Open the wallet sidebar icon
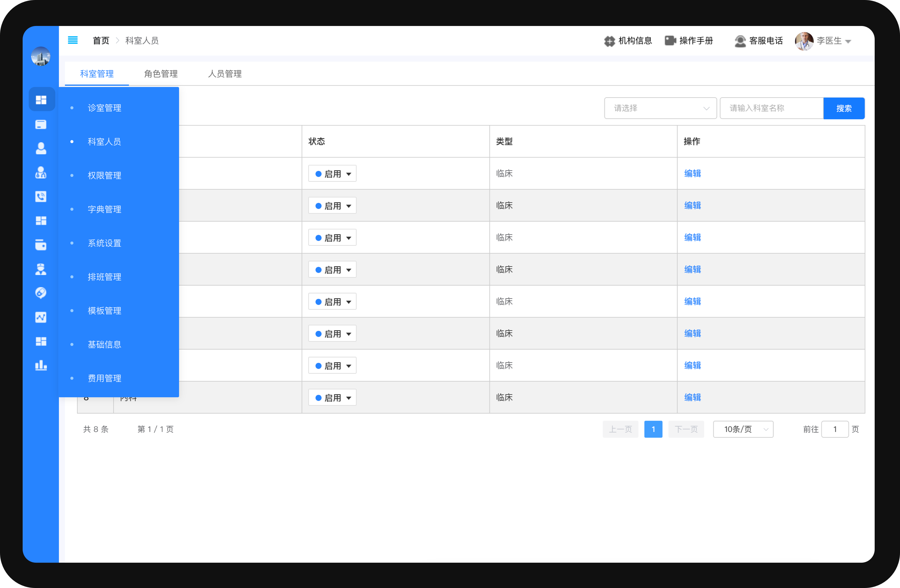This screenshot has width=900, height=588. tap(41, 245)
